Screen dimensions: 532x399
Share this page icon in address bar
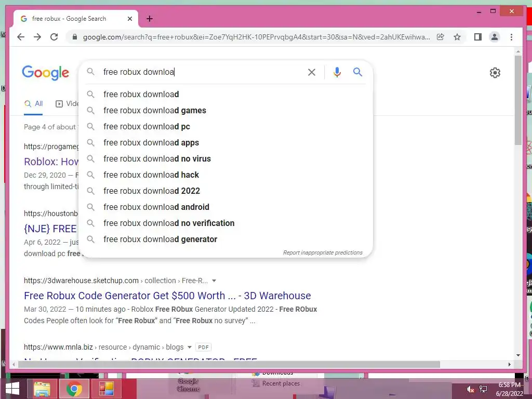(x=441, y=37)
